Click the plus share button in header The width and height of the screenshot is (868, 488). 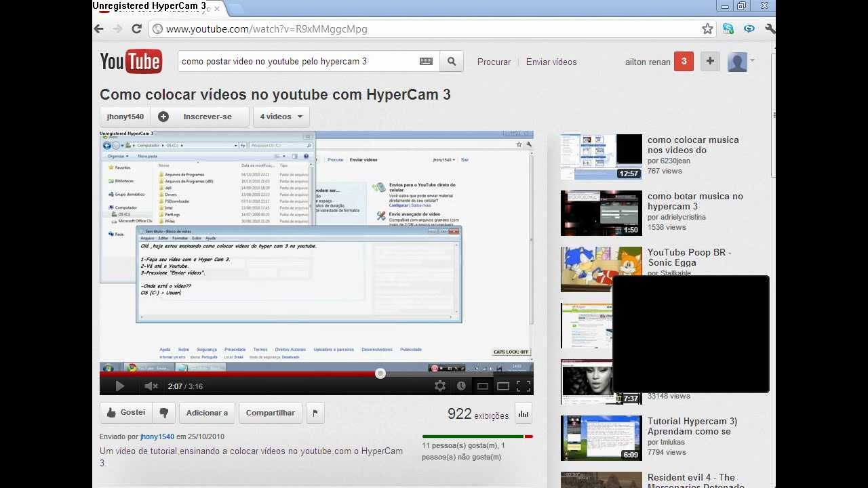[710, 61]
